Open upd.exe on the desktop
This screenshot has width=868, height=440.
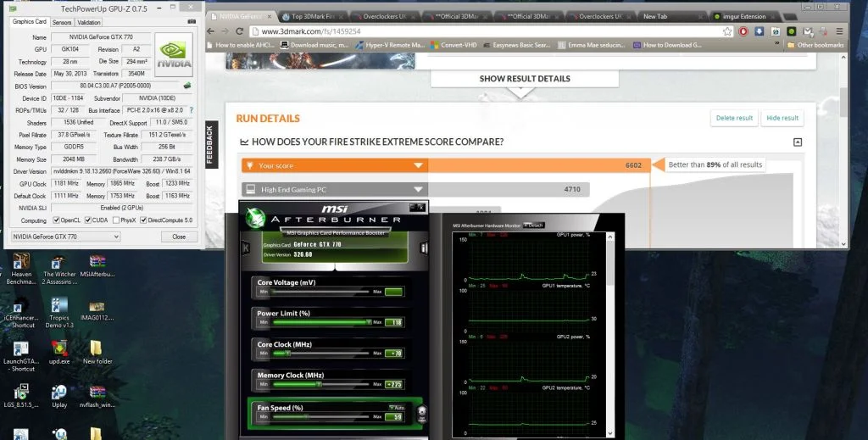point(59,352)
